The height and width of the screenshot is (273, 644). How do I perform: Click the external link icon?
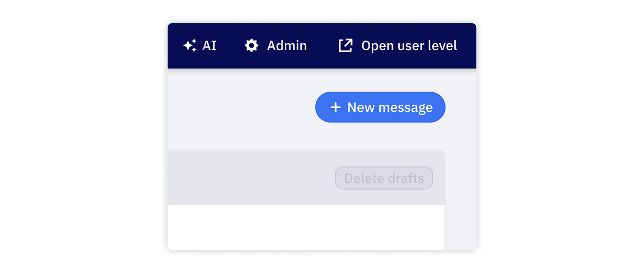tap(345, 45)
